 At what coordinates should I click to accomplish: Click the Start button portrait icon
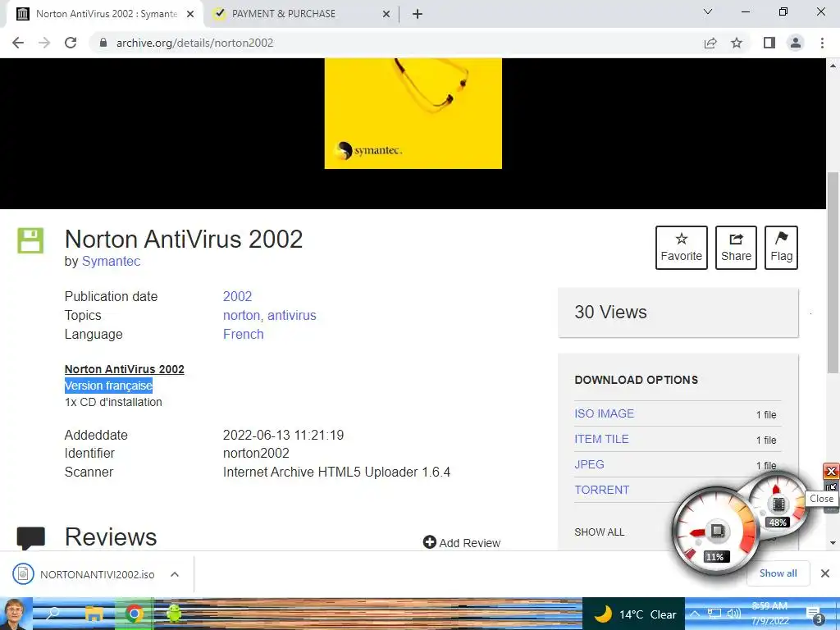pyautogui.click(x=16, y=614)
